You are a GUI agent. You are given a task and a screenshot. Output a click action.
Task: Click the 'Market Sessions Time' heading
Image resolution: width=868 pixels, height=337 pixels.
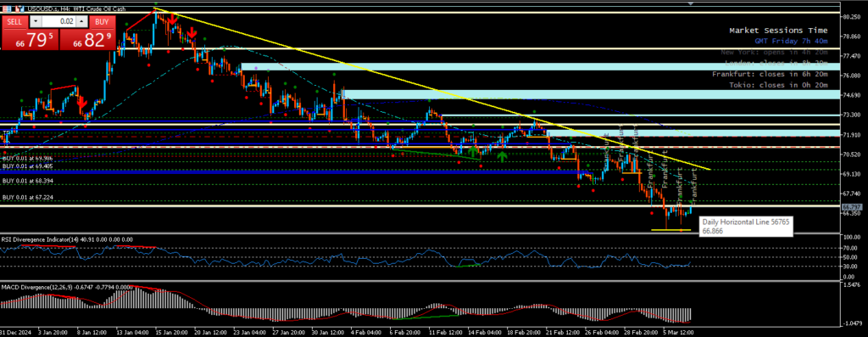(x=778, y=31)
